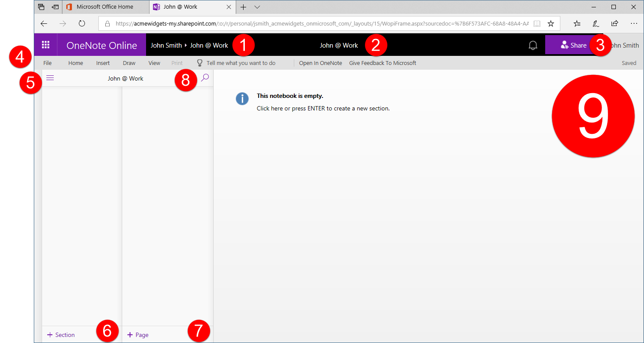Click John @ Work in the breadcrumb
Viewport: 644px width, 343px height.
click(209, 45)
